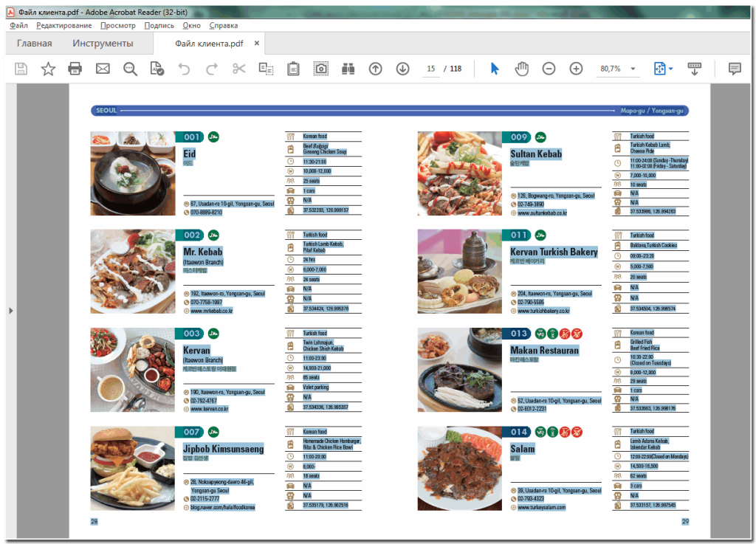
Task: Click the page number input field
Action: (430, 69)
